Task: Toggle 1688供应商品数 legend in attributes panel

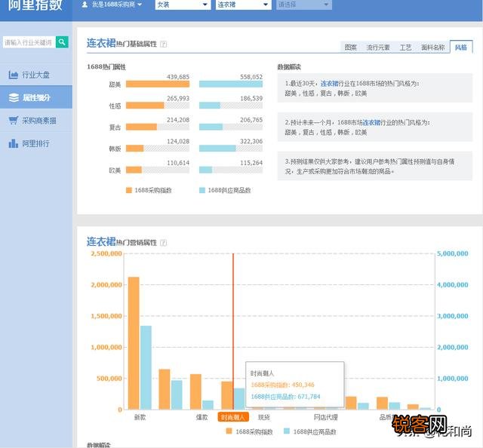Action: [x=225, y=190]
